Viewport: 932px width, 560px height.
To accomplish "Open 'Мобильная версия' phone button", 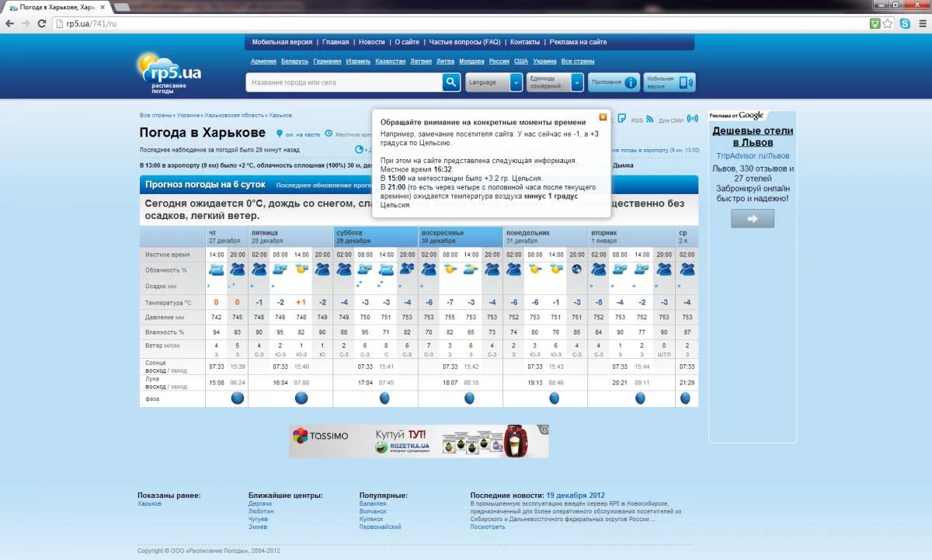I will point(669,82).
